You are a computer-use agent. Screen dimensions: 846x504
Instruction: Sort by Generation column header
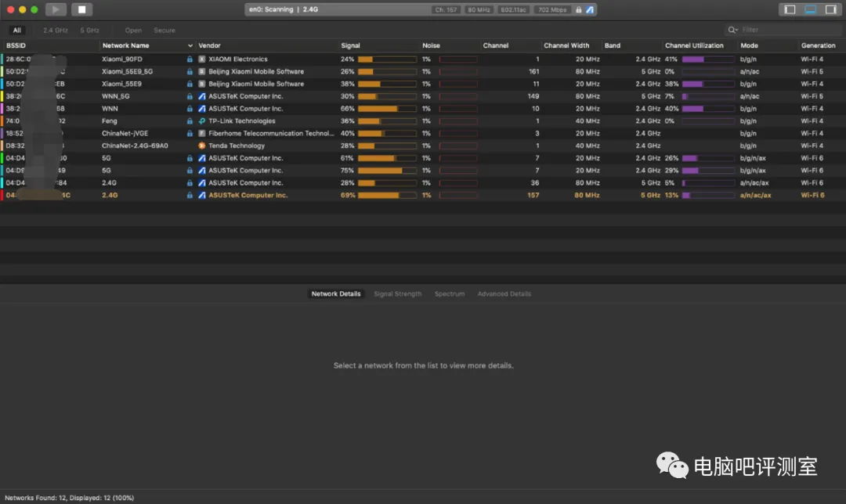[819, 46]
